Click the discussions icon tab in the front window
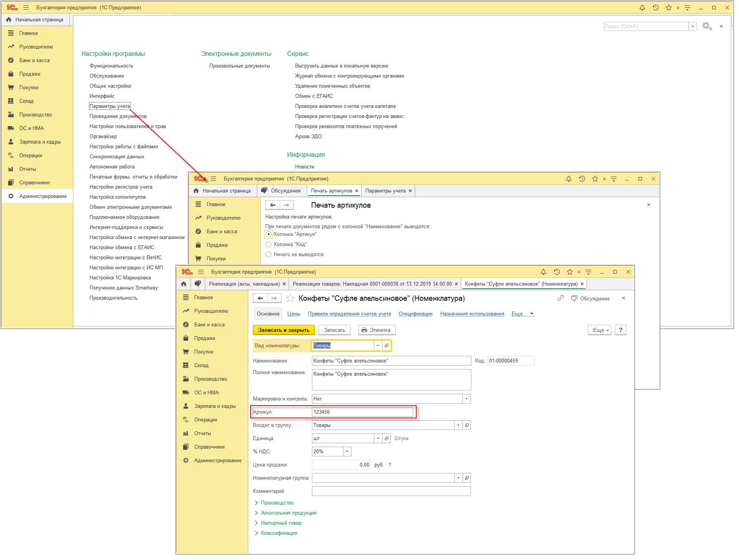The height and width of the screenshot is (560, 739). [x=198, y=284]
